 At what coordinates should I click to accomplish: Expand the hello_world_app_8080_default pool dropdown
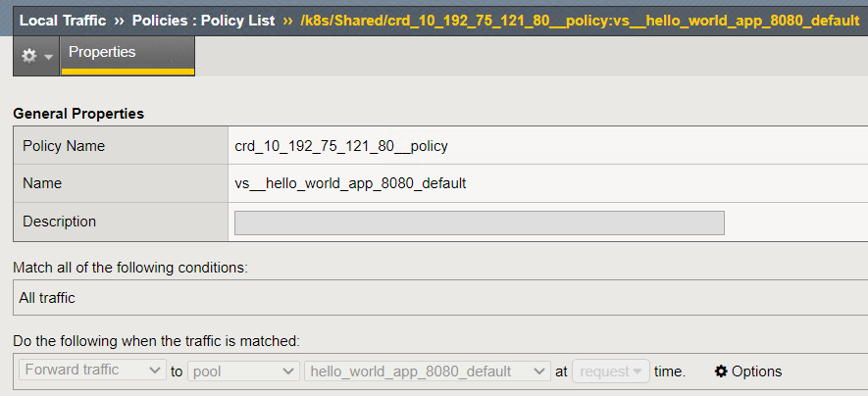coord(428,371)
